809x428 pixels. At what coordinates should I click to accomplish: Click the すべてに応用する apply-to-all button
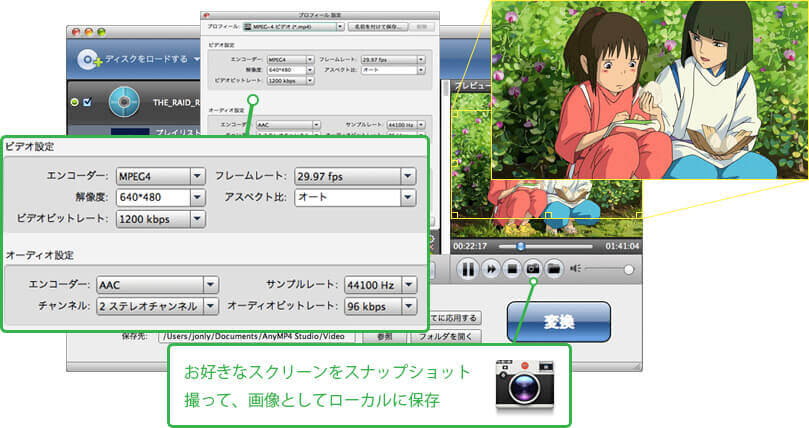pos(455,318)
